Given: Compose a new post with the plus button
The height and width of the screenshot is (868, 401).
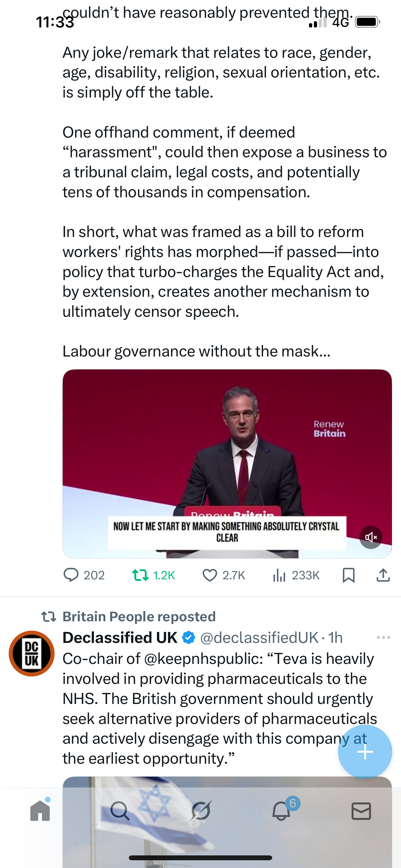Looking at the screenshot, I should click(x=365, y=751).
